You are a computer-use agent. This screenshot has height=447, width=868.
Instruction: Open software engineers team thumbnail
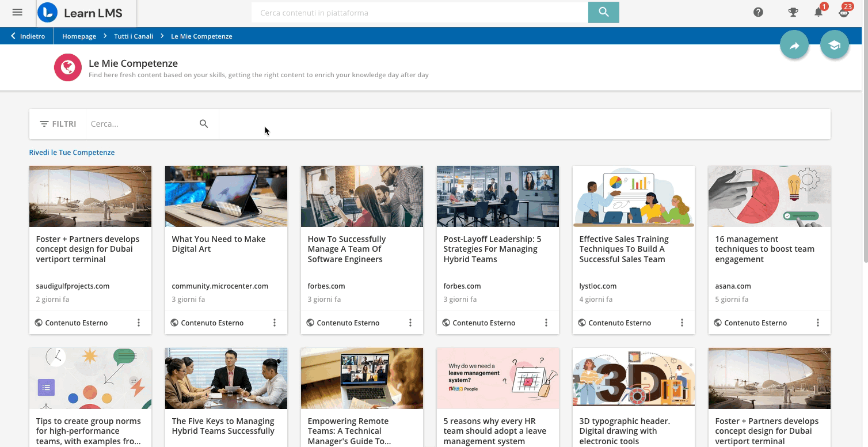click(362, 196)
